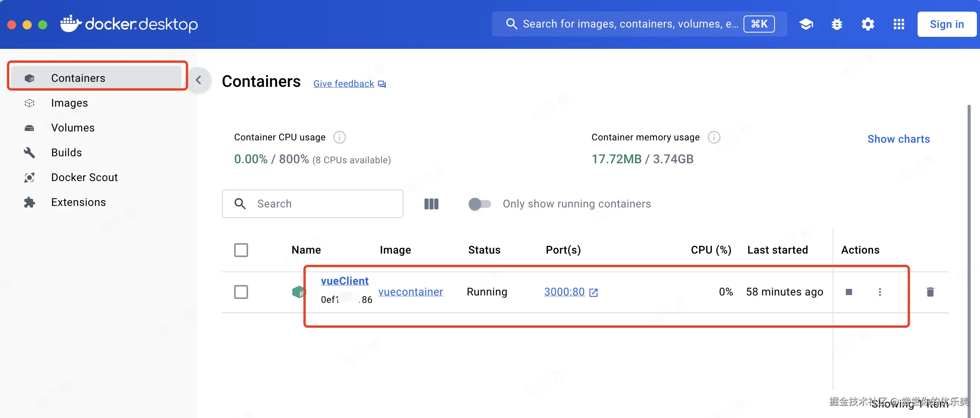Delete the vueClient container with trash icon
Image resolution: width=980 pixels, height=418 pixels.
coord(930,292)
